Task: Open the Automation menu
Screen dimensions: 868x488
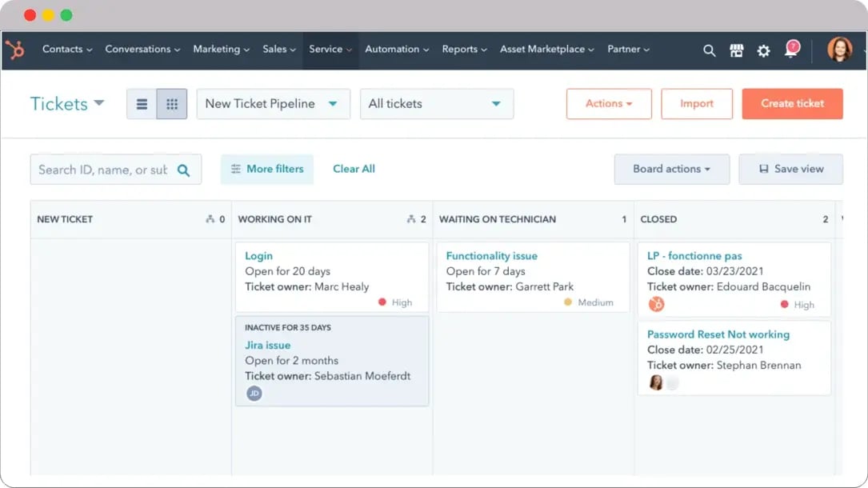Action: point(396,50)
